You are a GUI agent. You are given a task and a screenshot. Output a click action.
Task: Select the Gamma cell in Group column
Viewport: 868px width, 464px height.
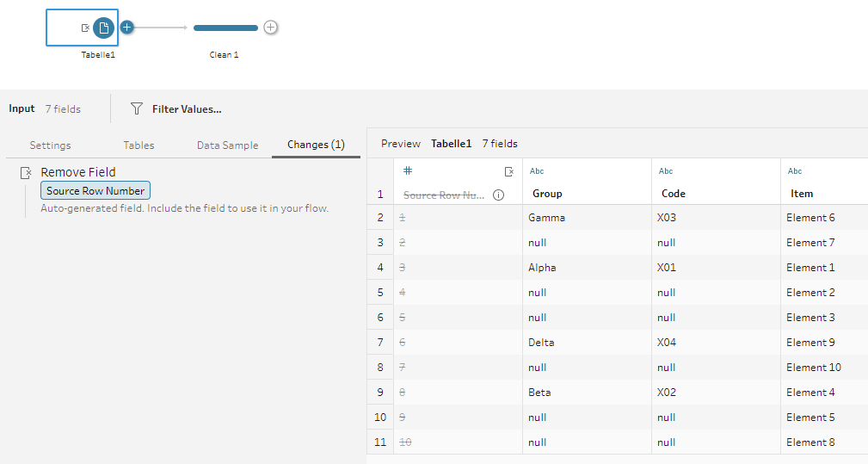coord(587,218)
